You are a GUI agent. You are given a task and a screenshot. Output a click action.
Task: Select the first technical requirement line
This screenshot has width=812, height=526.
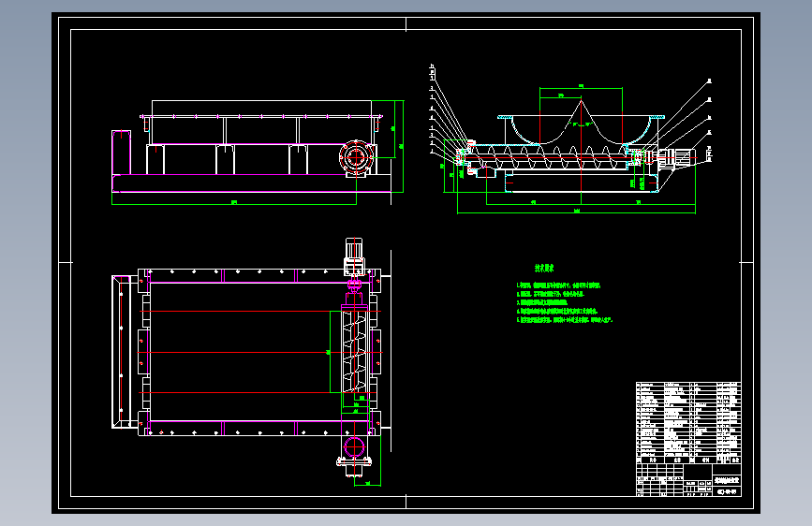[x=559, y=285]
